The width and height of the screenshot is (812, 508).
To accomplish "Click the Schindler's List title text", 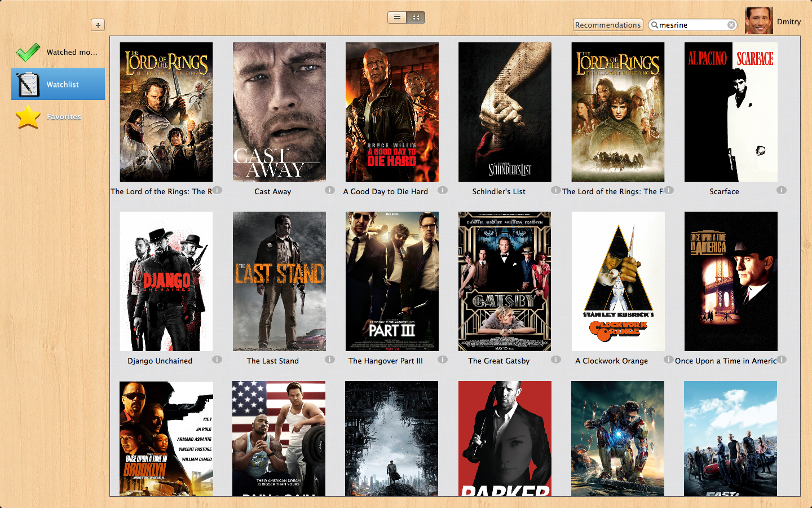I will pyautogui.click(x=499, y=191).
